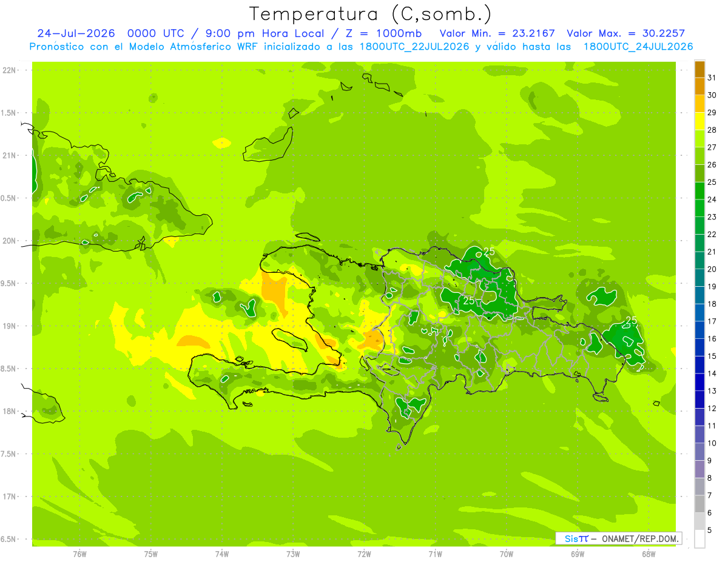Pick the green legend swatch between 24 and 25
This screenshot has width=728, height=562.
[x=699, y=191]
